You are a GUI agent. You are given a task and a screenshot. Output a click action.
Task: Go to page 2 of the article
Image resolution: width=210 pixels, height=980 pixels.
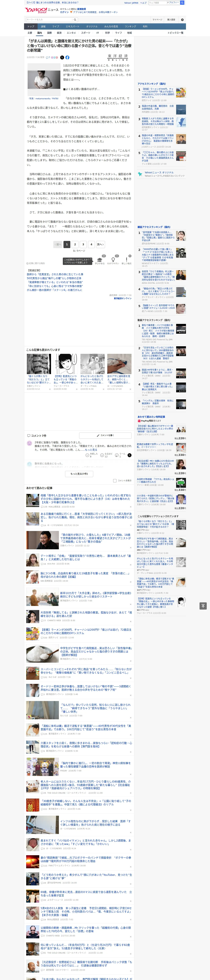[75, 245]
